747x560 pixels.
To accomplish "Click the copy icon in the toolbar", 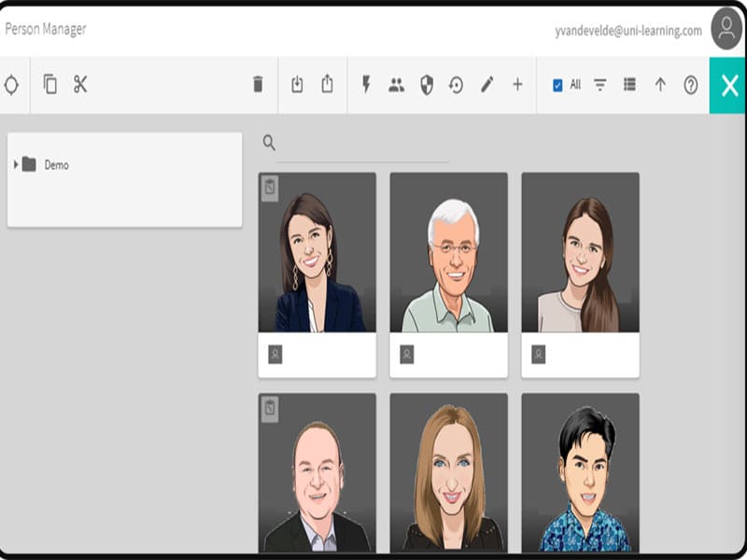I will [x=50, y=85].
